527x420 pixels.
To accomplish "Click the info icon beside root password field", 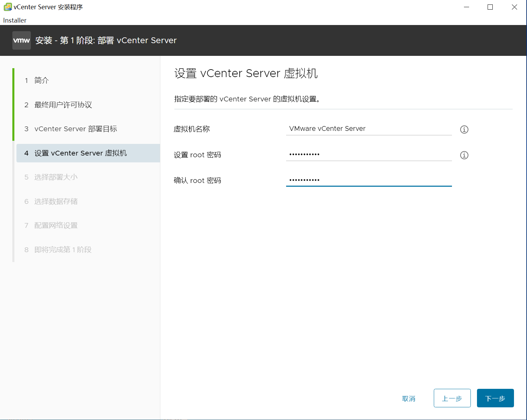I will pos(464,155).
